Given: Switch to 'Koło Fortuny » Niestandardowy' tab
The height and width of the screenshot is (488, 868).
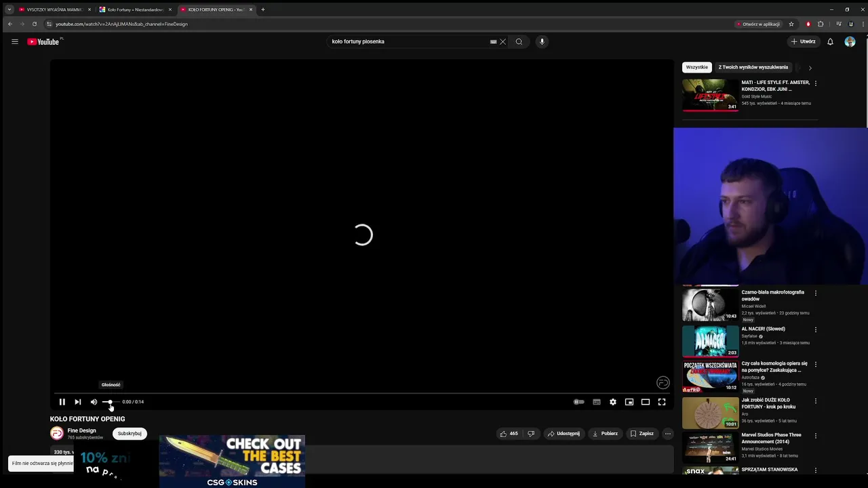Looking at the screenshot, I should tap(135, 9).
